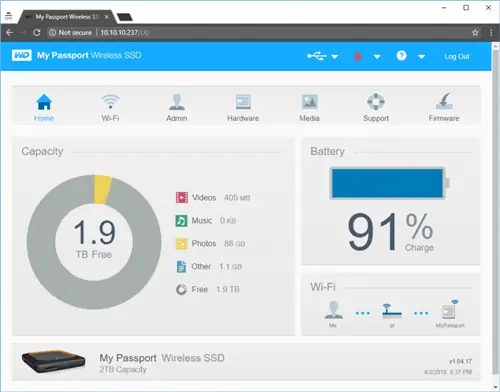Reload the page with browser refresh button
Screen dimensions: 500x392
(x=37, y=32)
